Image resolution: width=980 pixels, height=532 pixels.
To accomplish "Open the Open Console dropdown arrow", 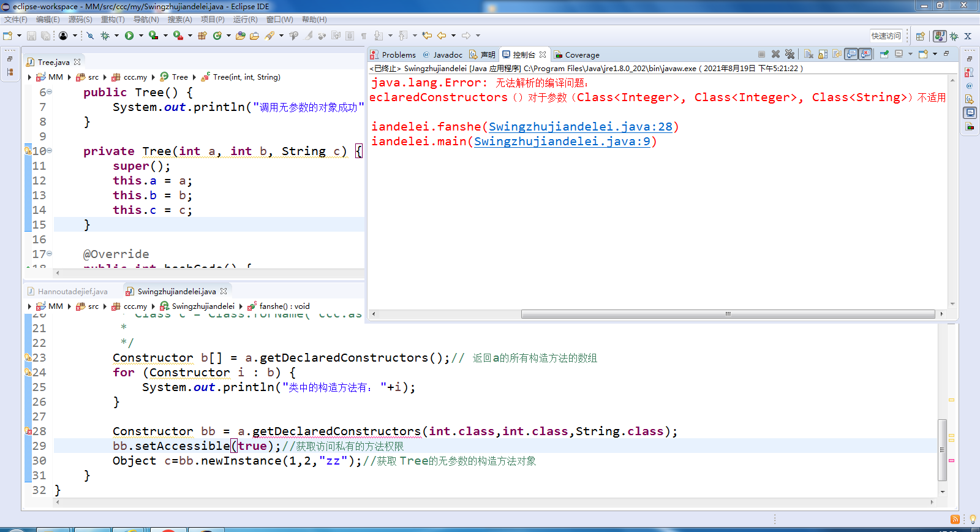I will click(935, 54).
